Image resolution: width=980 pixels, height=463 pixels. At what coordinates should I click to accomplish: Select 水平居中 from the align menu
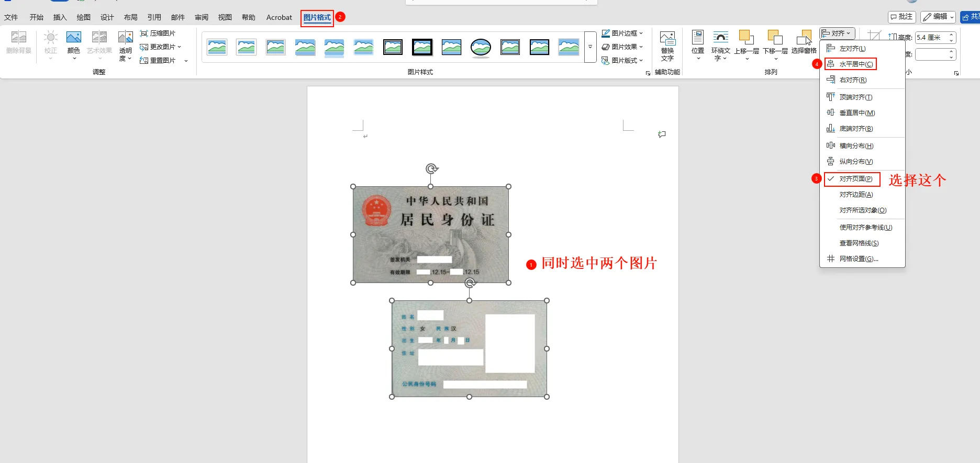coord(855,64)
